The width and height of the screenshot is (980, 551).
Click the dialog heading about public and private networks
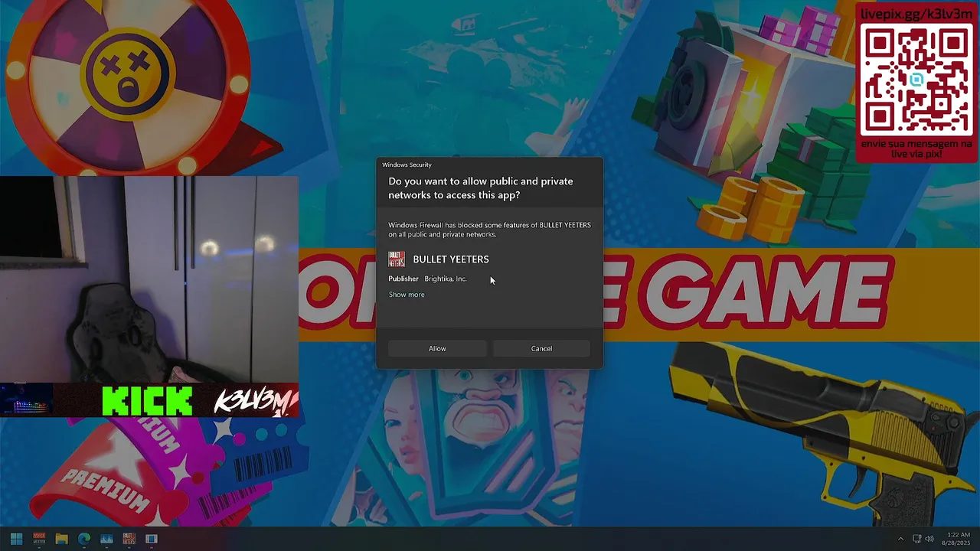[481, 188]
